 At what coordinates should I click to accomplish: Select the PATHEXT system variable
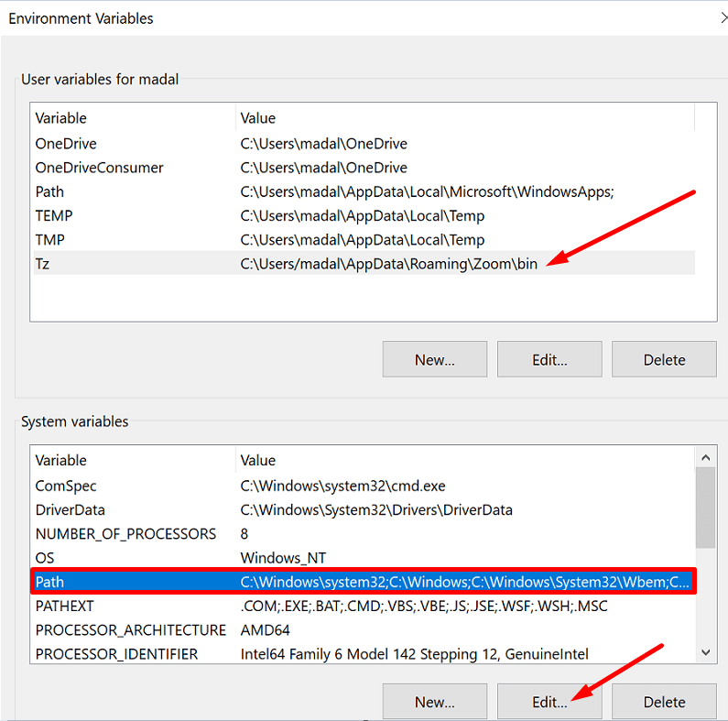click(364, 606)
